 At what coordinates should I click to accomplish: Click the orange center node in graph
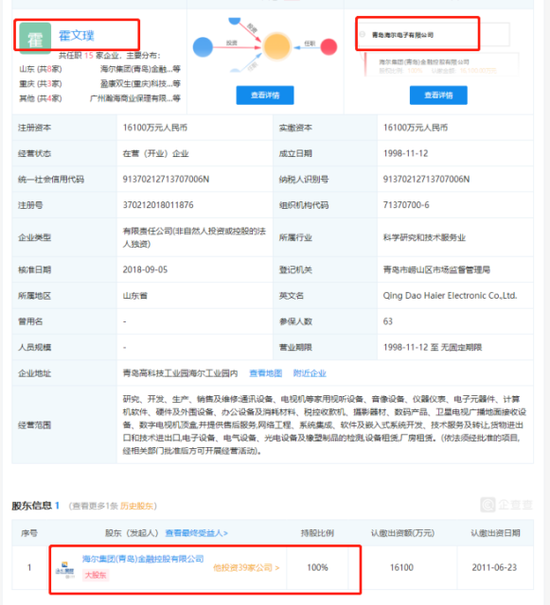coord(276,47)
